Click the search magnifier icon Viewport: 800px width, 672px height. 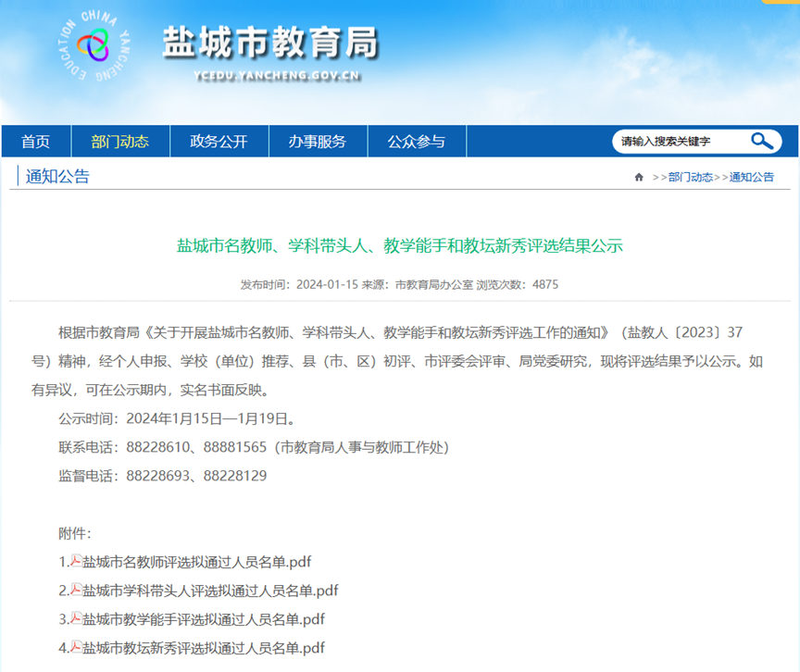point(762,141)
